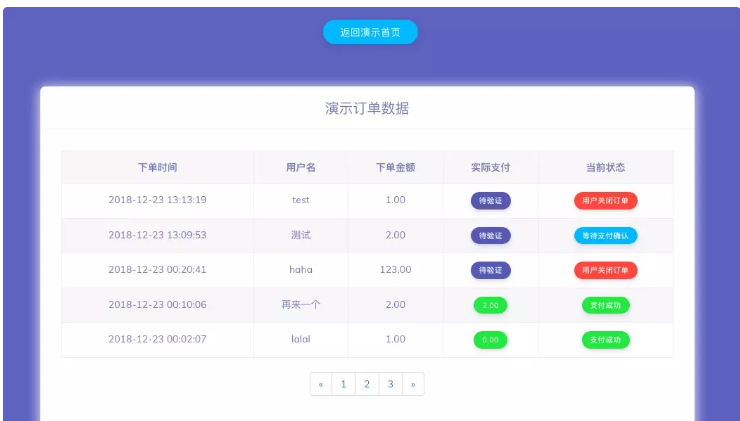The width and height of the screenshot is (740, 421).
Task: Jump to page 3 of the orders
Action: point(390,384)
